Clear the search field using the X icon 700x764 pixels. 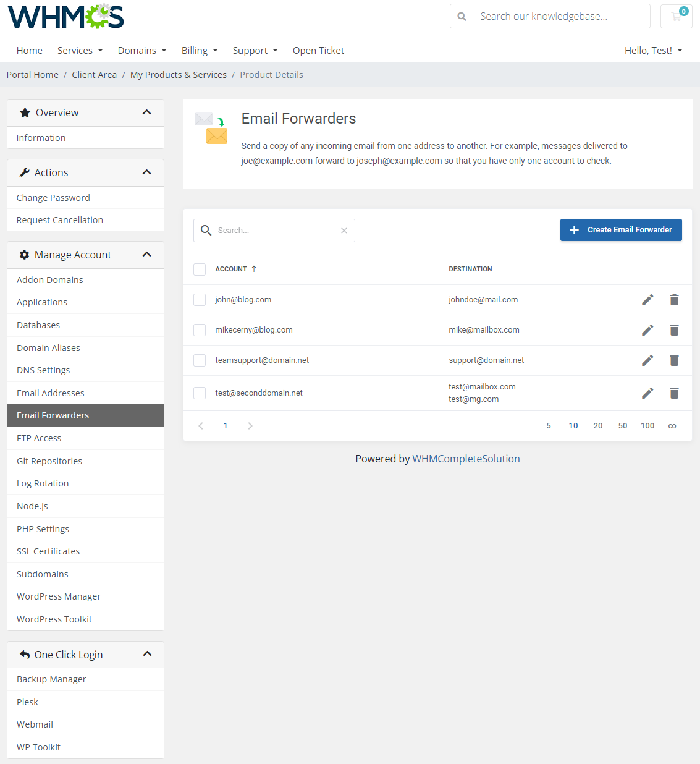point(344,230)
